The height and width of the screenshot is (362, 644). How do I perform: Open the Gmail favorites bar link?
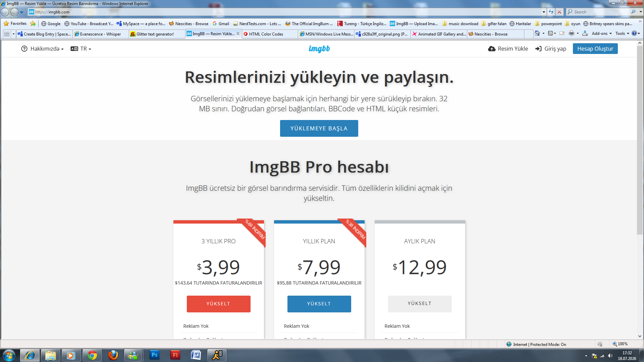click(x=221, y=23)
